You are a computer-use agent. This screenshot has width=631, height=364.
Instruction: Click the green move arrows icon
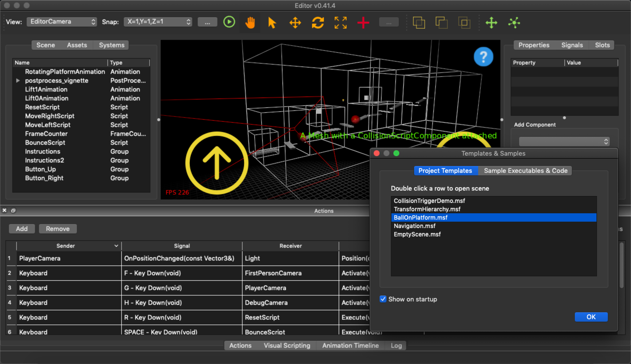coord(491,23)
